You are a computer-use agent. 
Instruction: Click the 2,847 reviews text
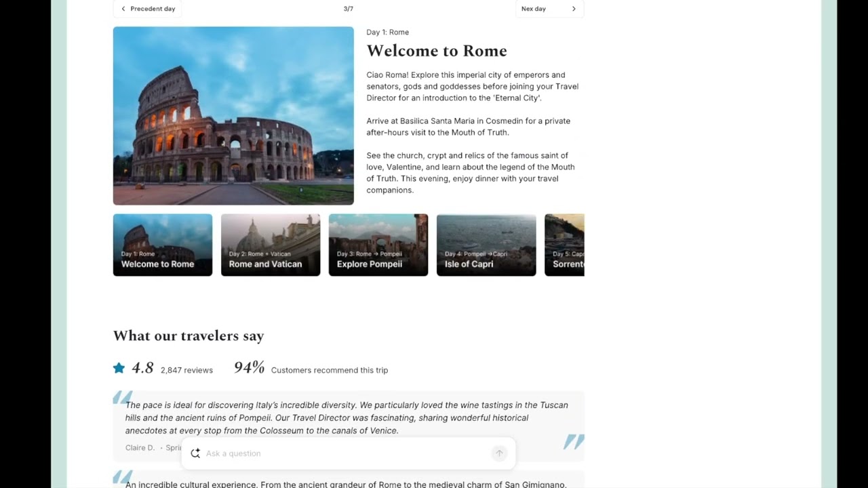pos(186,370)
